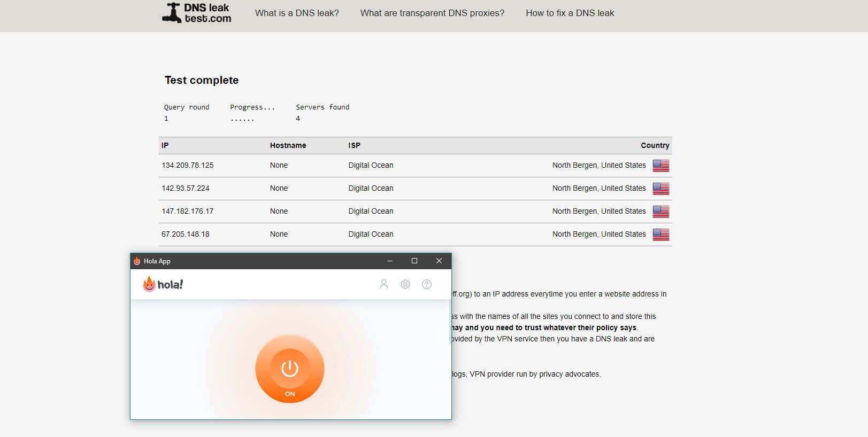The height and width of the screenshot is (437, 868).
Task: Open Hola settings gear icon
Action: click(x=405, y=284)
